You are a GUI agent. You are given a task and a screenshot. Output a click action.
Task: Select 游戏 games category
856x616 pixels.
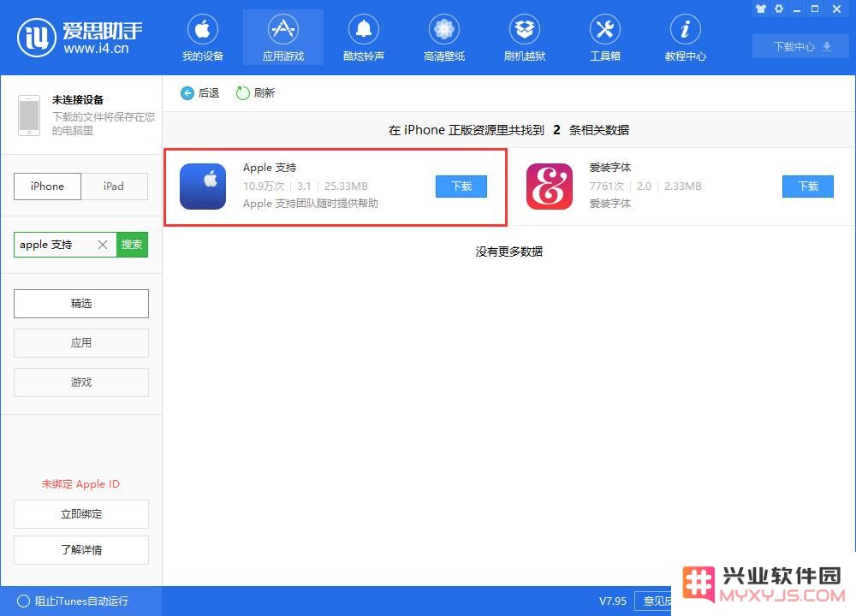click(81, 382)
